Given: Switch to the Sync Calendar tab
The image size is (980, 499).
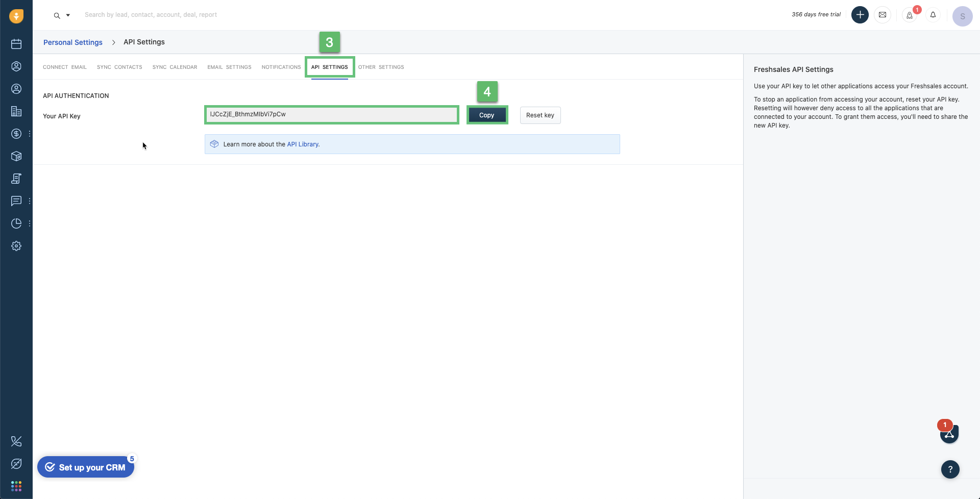Looking at the screenshot, I should pyautogui.click(x=175, y=67).
